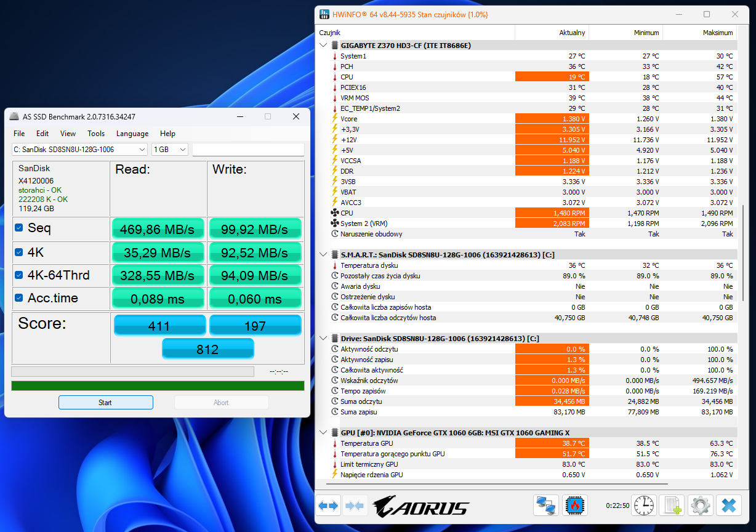Screen dimensions: 756x532
Task: Toggle the 4K-64Thrd test checkbox
Action: [x=19, y=275]
